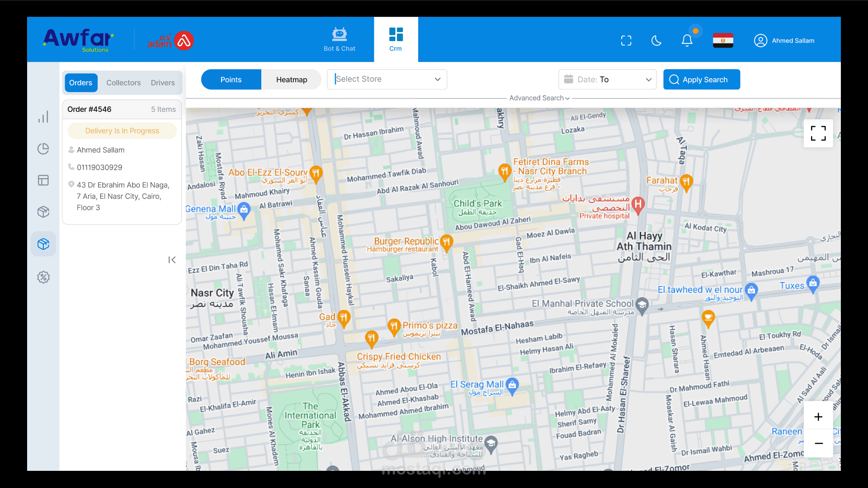Click the Apply Search button
The image size is (868, 488).
701,80
